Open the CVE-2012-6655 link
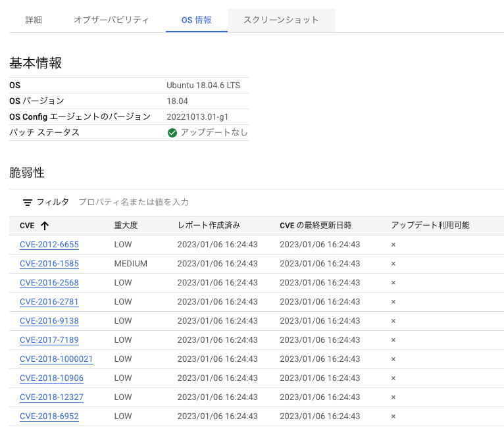The width and height of the screenshot is (504, 448). click(x=49, y=245)
